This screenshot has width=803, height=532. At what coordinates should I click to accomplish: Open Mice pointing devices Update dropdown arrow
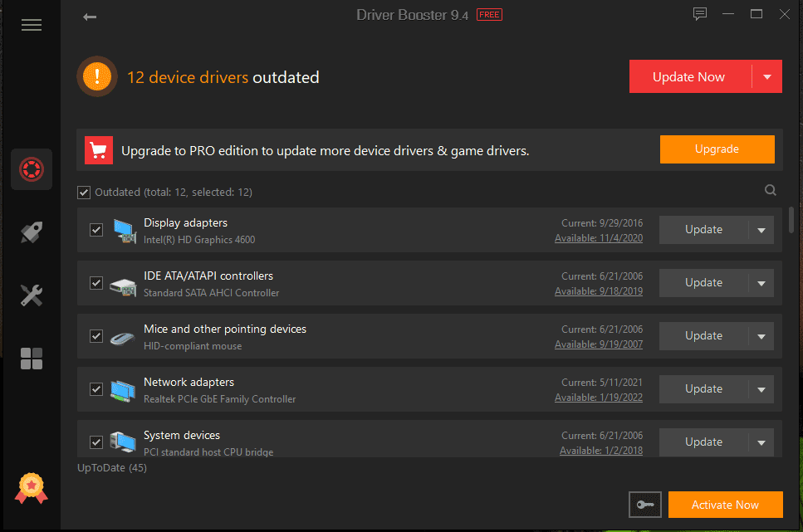pos(761,336)
